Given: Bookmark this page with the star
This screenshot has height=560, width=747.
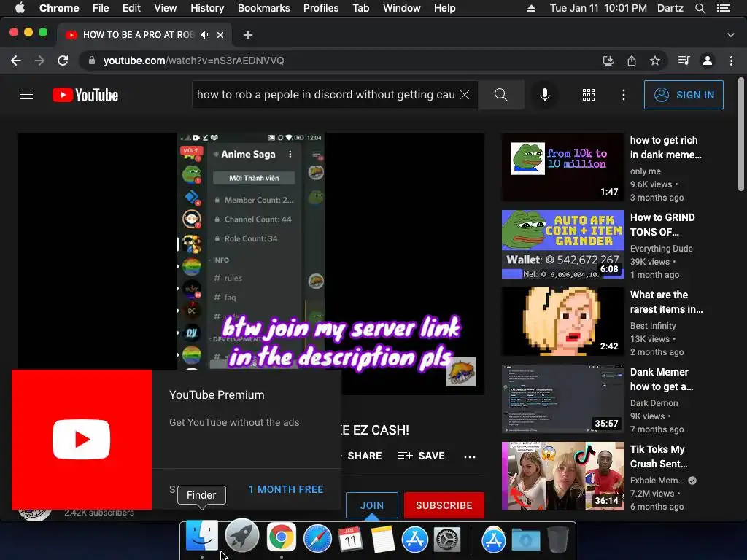Looking at the screenshot, I should click(x=655, y=61).
